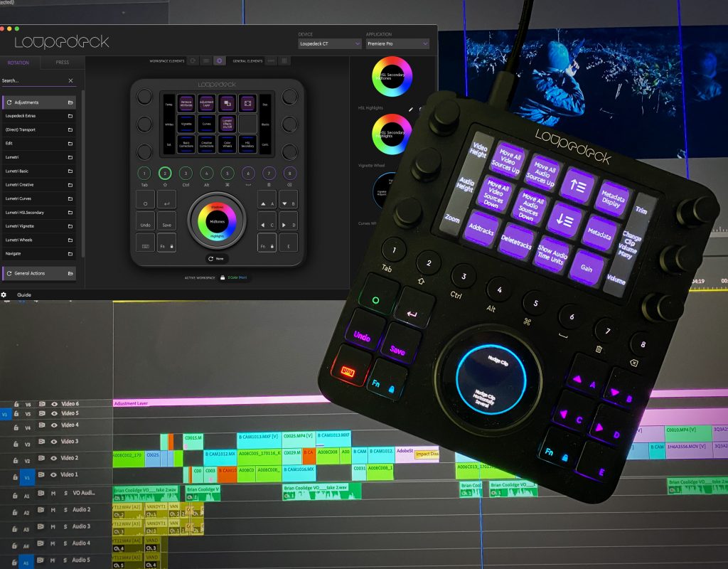
Task: Mute the VO Audio track A1
Action: 53,494
